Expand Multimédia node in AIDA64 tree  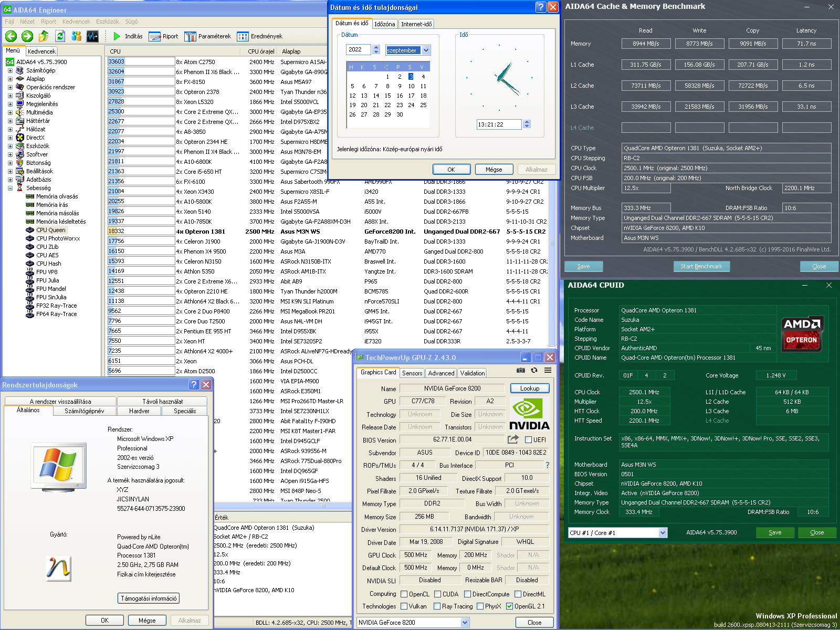tap(10, 112)
